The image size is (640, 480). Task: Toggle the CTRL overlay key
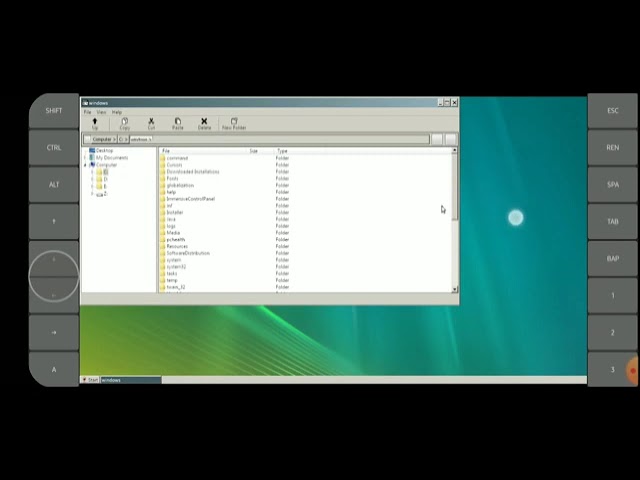pyautogui.click(x=54, y=147)
